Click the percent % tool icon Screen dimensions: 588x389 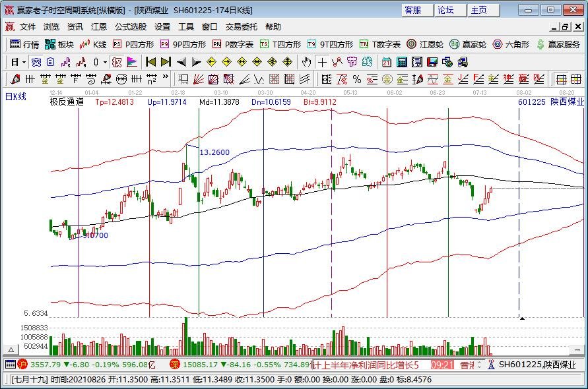click(356, 79)
